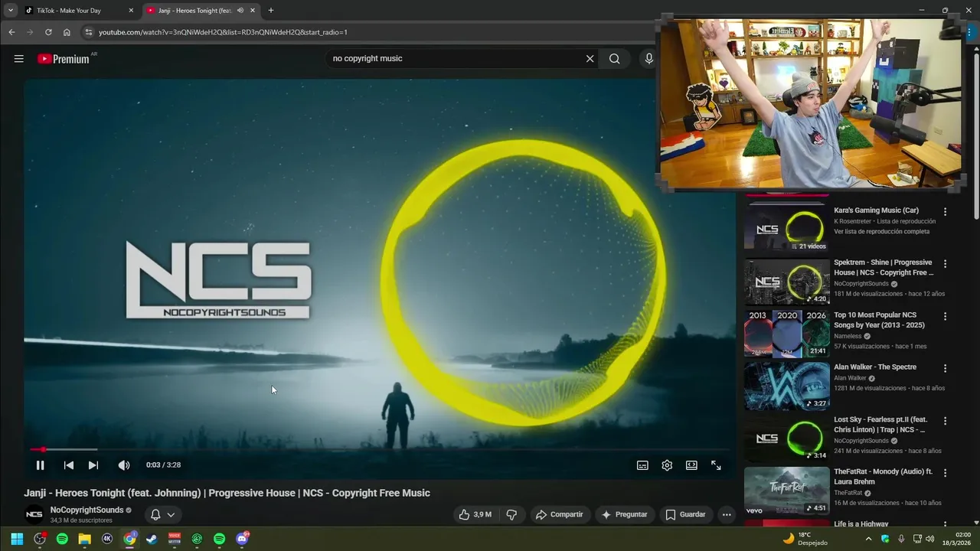View site information icon in address bar

click(x=89, y=32)
